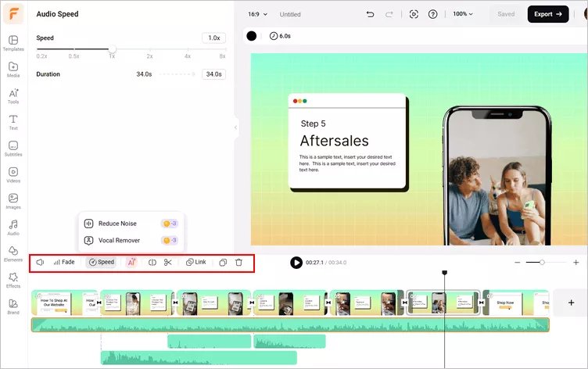Screen dimensions: 588x369
Task: Open the Videos sidebar panel
Action: (x=13, y=175)
